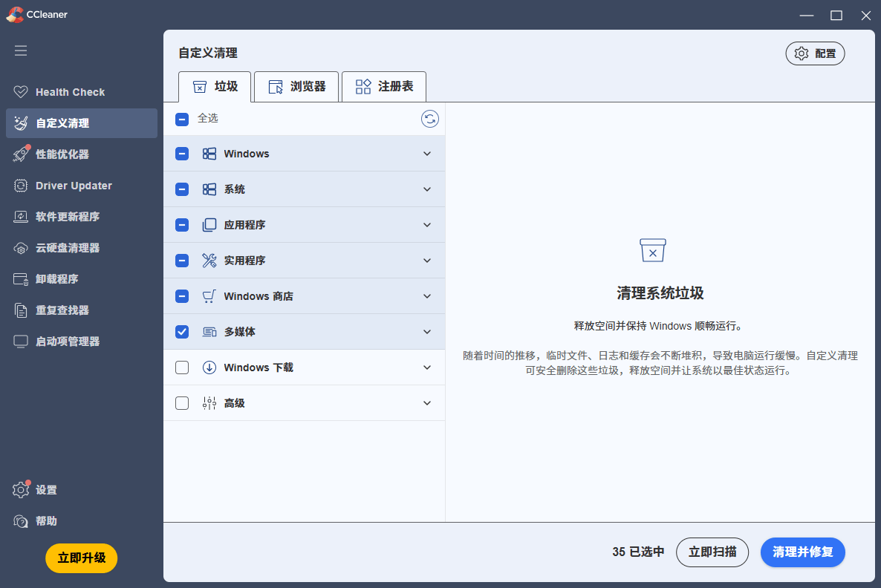Open 启动项管理器 monitor icon
881x588 pixels.
coord(21,341)
